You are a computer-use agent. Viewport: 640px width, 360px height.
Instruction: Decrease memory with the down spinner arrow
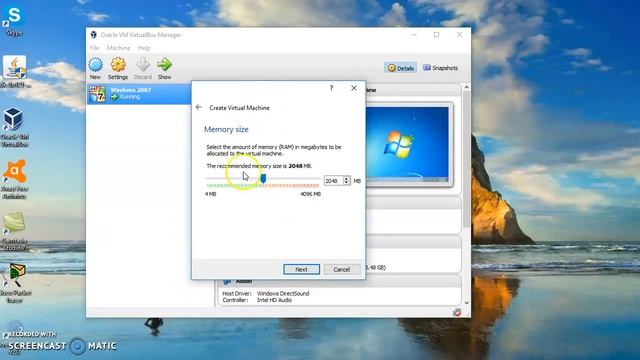(x=347, y=183)
